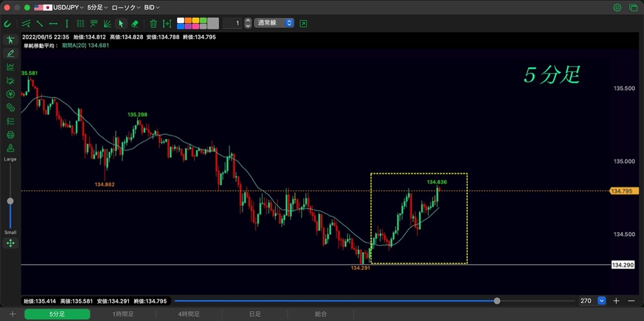Click the yen symbol sidebar icon
Screen dimensions: 644x321
pos(10,94)
